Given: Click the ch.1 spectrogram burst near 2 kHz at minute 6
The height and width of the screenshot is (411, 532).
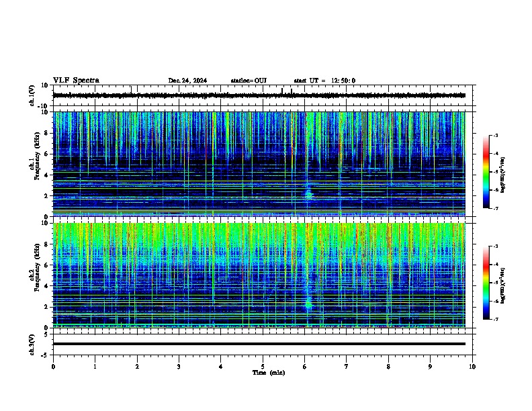Looking at the screenshot, I should [x=308, y=194].
